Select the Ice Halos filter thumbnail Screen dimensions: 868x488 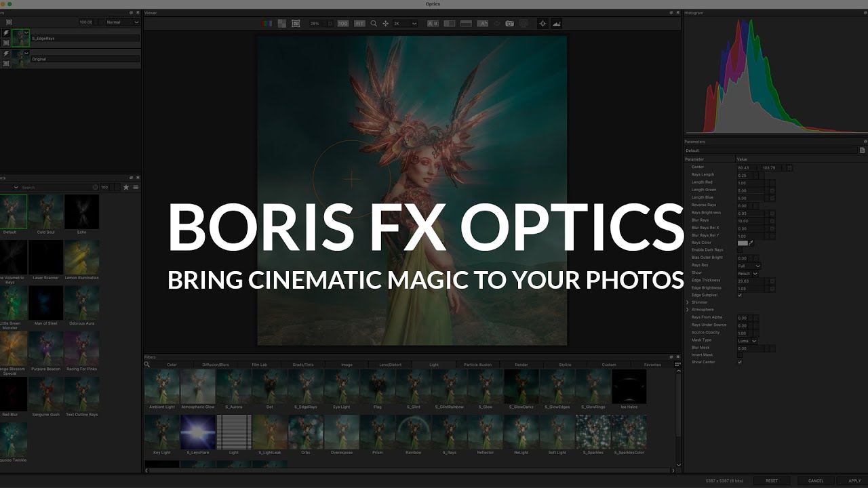click(629, 386)
